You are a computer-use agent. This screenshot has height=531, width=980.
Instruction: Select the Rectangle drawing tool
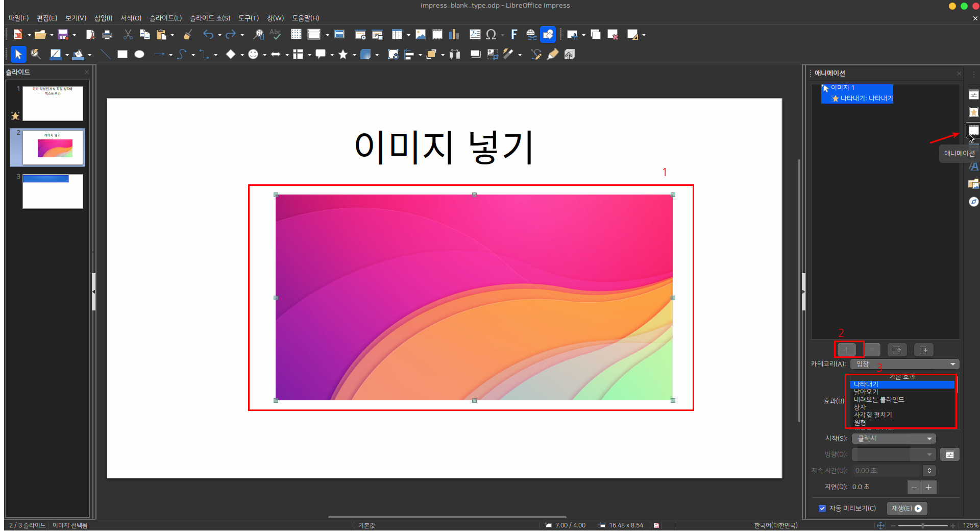(x=122, y=54)
